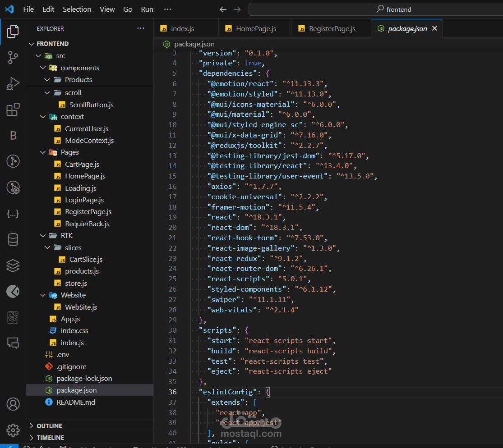Expand the OUTLINE section
The width and height of the screenshot is (503, 448).
[x=49, y=426]
